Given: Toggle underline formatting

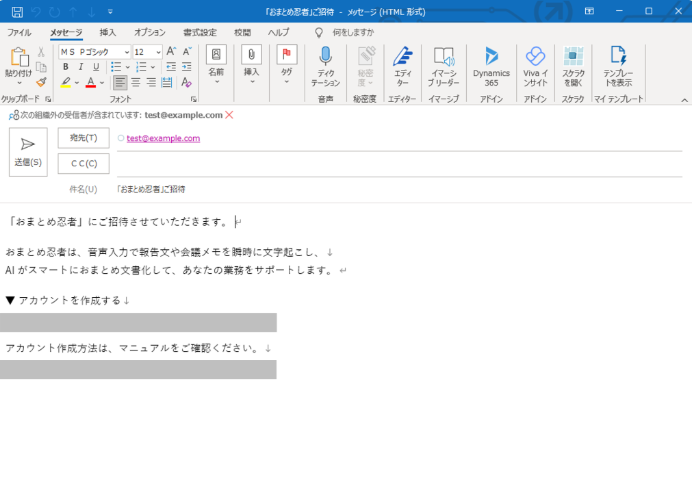Looking at the screenshot, I should (x=96, y=67).
